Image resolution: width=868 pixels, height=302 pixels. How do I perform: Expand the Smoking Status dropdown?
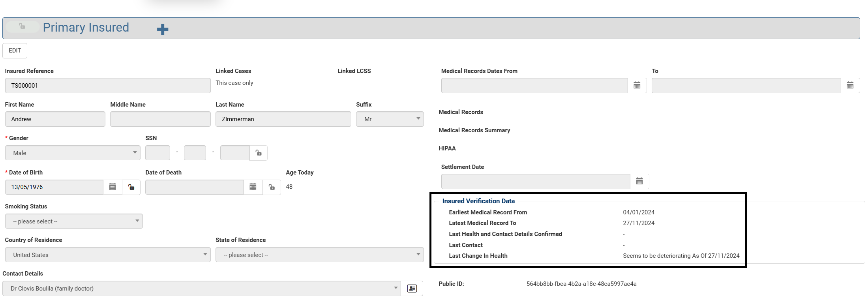click(x=74, y=221)
